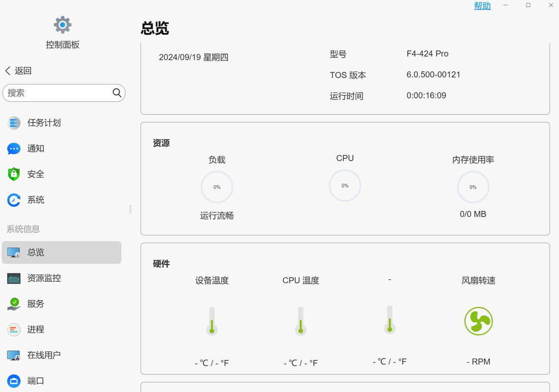Image resolution: width=559 pixels, height=392 pixels.
Task: Click the search magnifier icon
Action: (117, 93)
